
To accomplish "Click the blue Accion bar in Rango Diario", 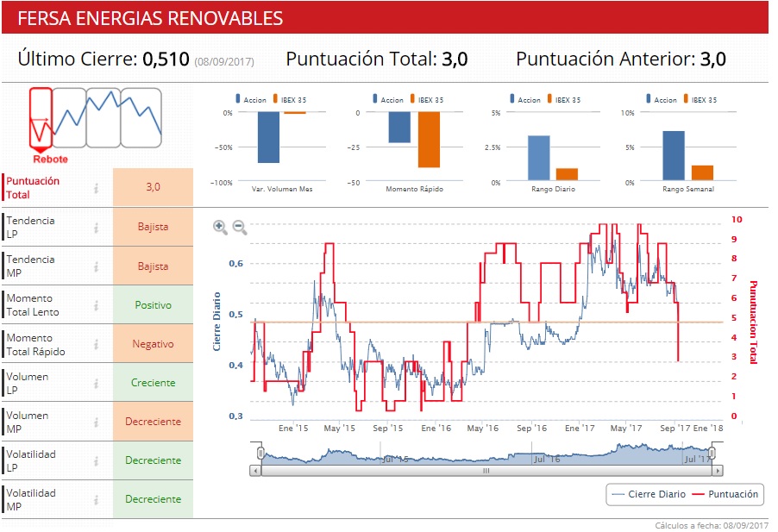I will [539, 158].
